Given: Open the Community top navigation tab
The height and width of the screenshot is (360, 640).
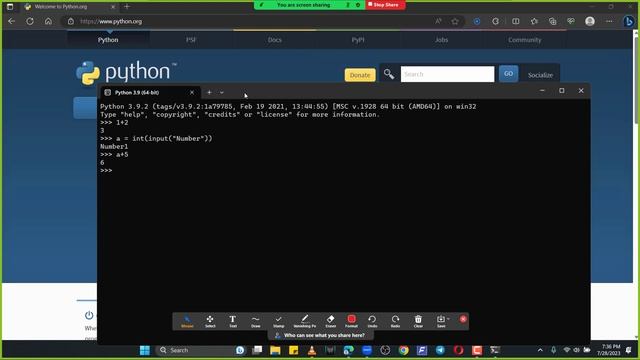Looking at the screenshot, I should 524,40.
